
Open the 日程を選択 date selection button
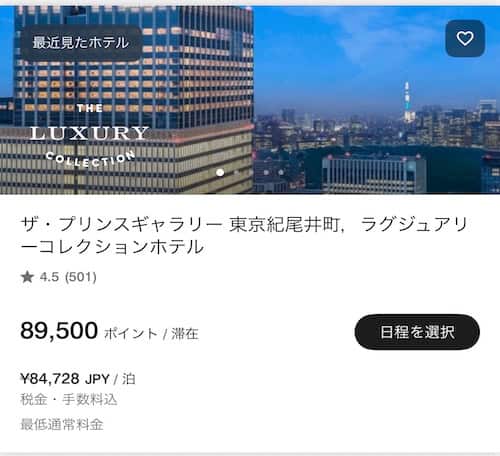[417, 332]
